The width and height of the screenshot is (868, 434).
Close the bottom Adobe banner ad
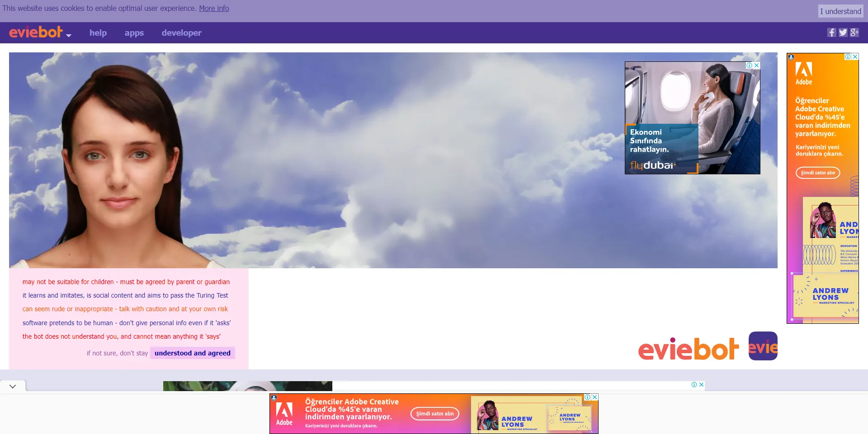(595, 397)
